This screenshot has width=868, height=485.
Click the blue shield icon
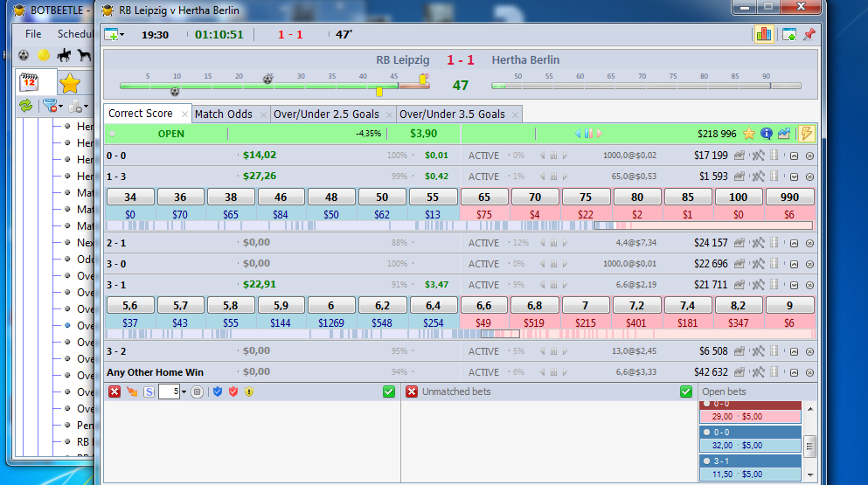[x=218, y=391]
